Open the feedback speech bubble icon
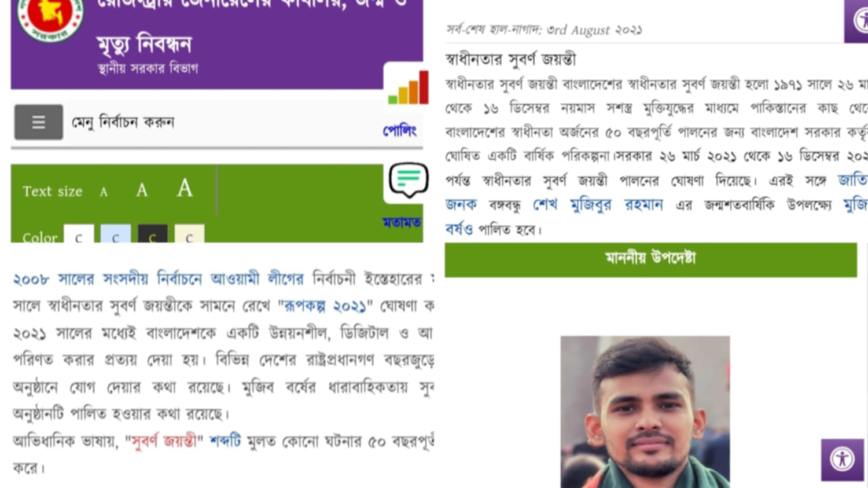The image size is (868, 488). coord(409,180)
